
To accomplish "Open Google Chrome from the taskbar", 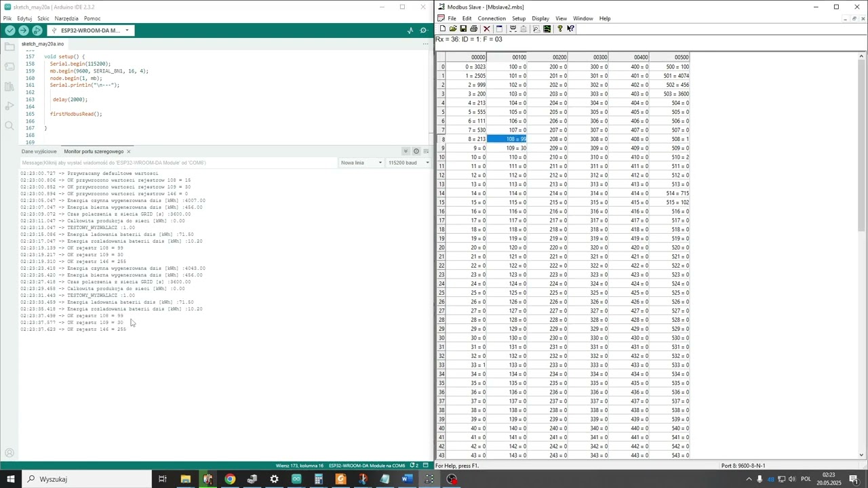I will point(230,479).
